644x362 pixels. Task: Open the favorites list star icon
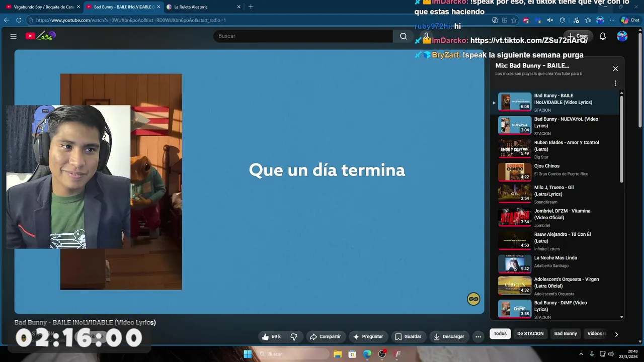(x=588, y=20)
